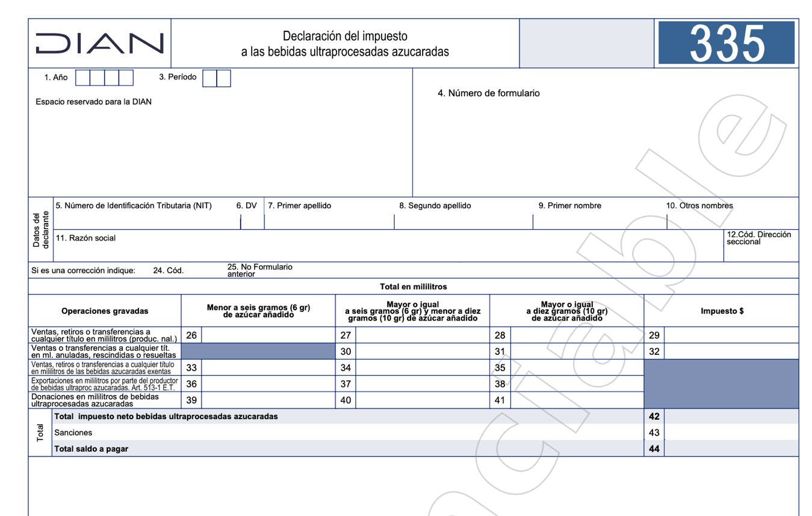Click the '11. Razón social' label

tap(85, 238)
